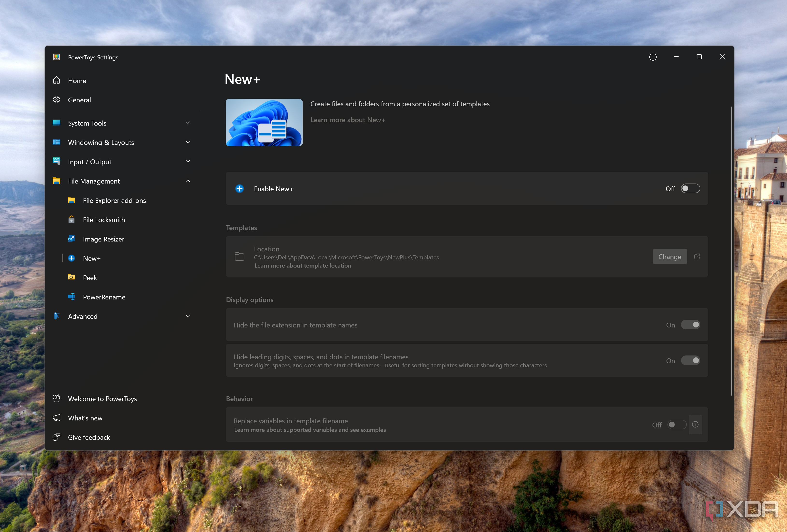Open Learn more about template location link
Image resolution: width=787 pixels, height=532 pixels.
pos(303,265)
